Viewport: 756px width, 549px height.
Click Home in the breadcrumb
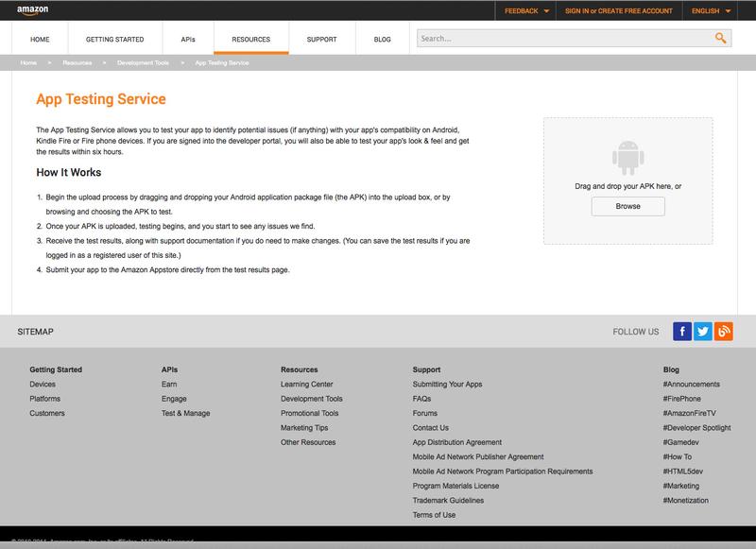point(28,62)
